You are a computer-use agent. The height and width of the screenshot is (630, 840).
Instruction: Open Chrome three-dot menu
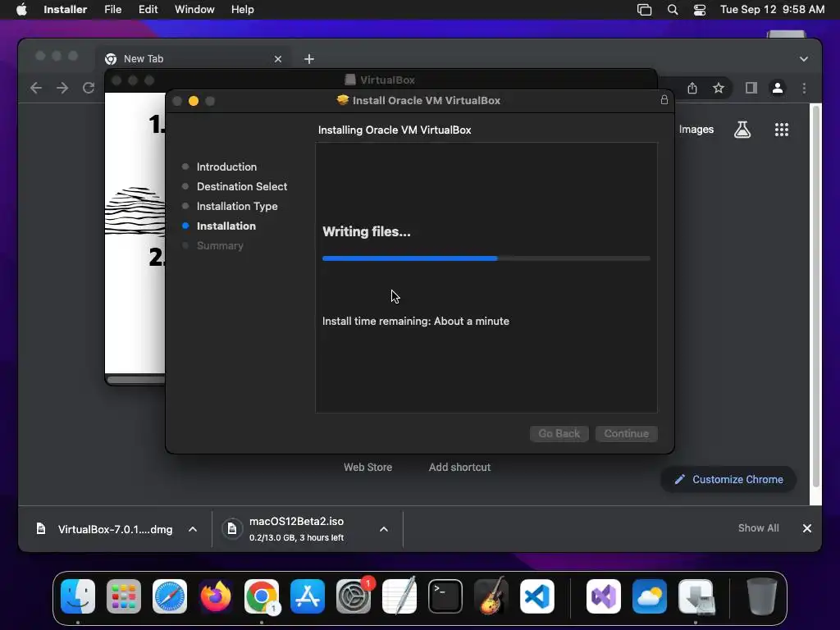(x=804, y=88)
